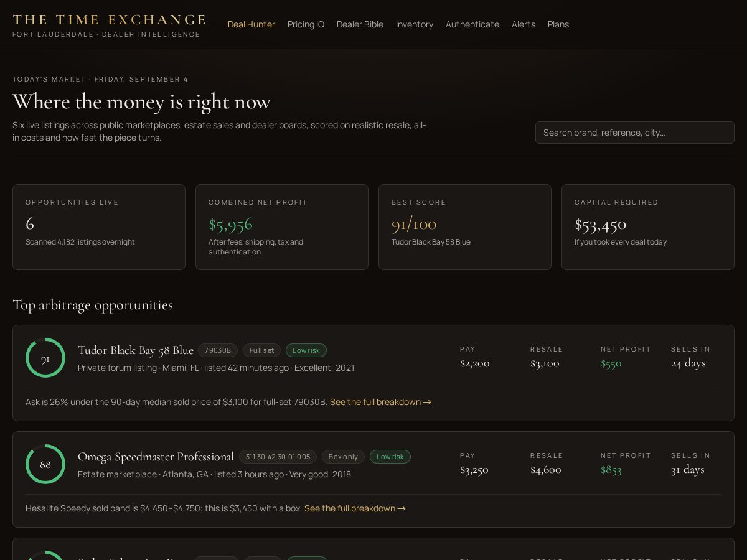Image resolution: width=747 pixels, height=560 pixels.
Task: Open Alerts in the top navigation
Action: [x=524, y=24]
